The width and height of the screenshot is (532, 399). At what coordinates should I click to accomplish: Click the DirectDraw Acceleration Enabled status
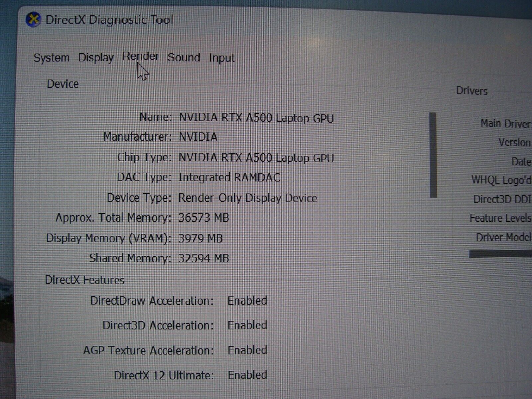[x=247, y=301]
